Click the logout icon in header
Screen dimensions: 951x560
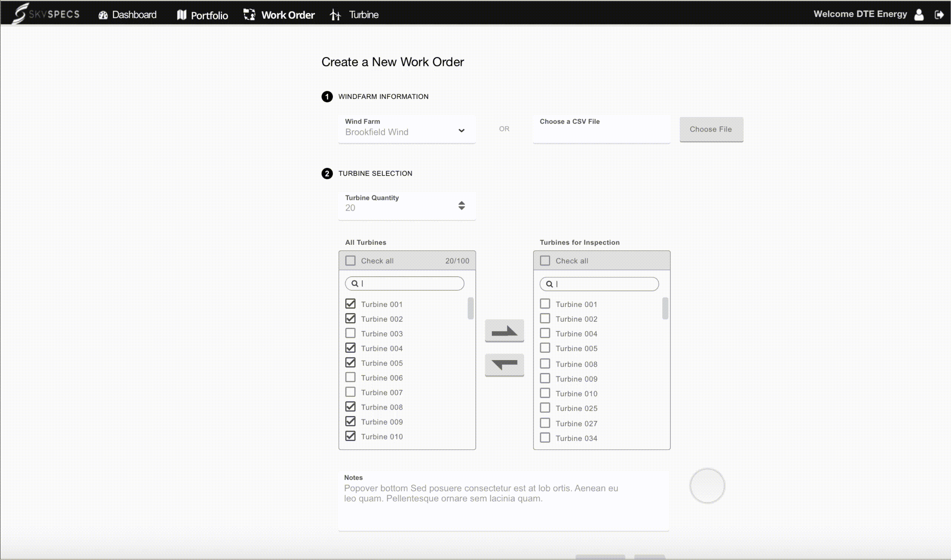[939, 15]
